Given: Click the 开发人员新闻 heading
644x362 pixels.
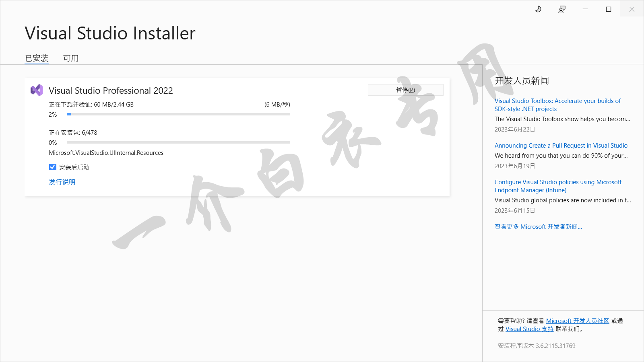Looking at the screenshot, I should point(522,80).
